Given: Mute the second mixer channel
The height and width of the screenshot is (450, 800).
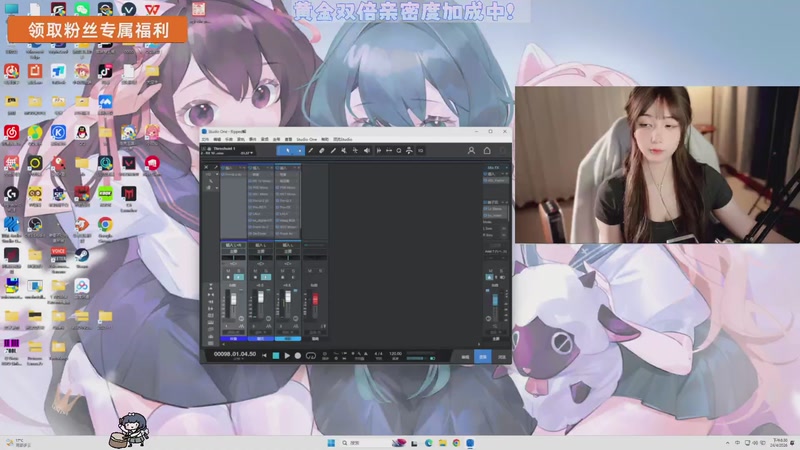Looking at the screenshot, I should point(255,270).
